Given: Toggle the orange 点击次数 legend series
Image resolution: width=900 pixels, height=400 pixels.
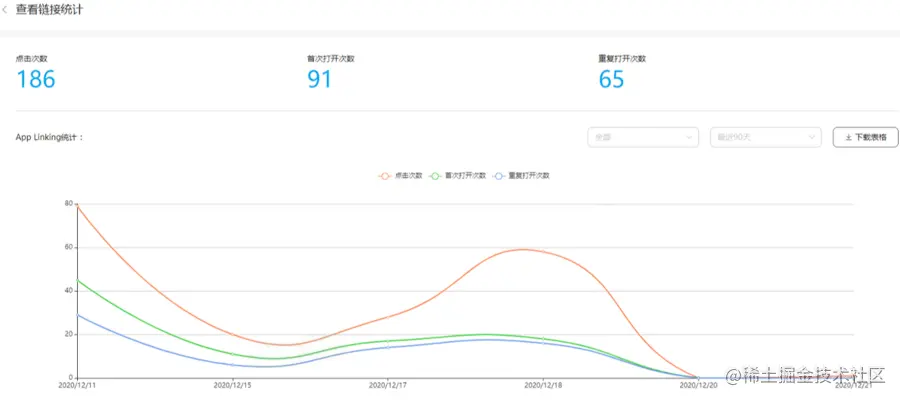Looking at the screenshot, I should 401,176.
